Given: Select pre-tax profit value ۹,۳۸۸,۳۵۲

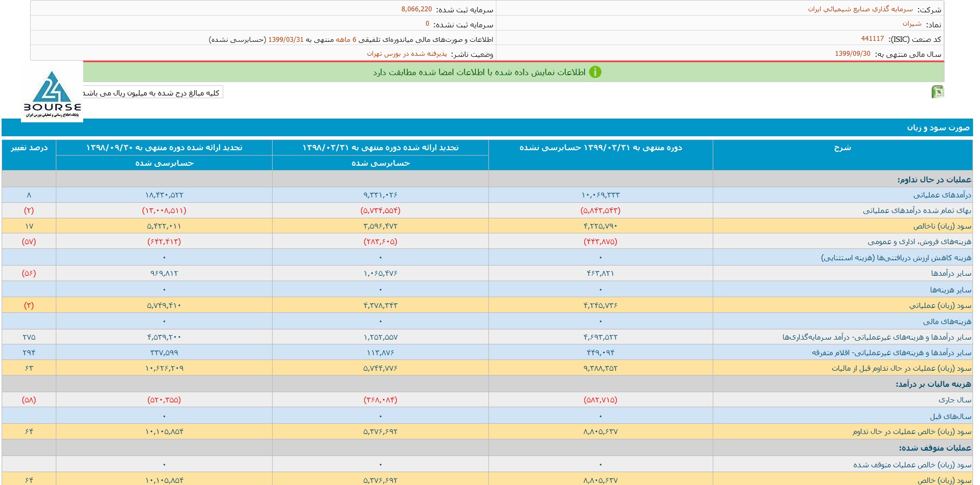Looking at the screenshot, I should click(x=601, y=368).
